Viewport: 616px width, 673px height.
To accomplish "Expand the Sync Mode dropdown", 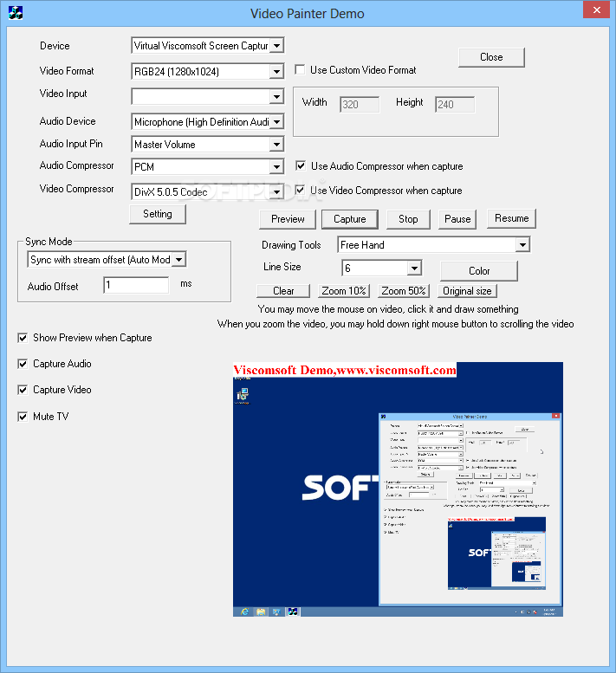I will (179, 259).
